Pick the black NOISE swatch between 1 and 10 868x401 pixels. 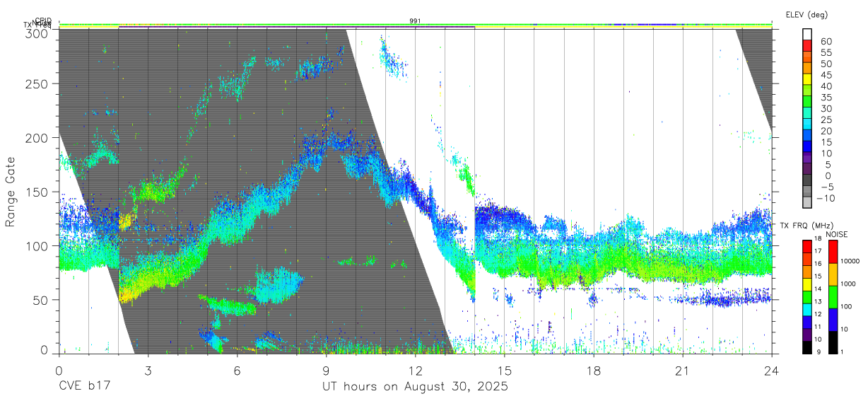[x=833, y=342]
